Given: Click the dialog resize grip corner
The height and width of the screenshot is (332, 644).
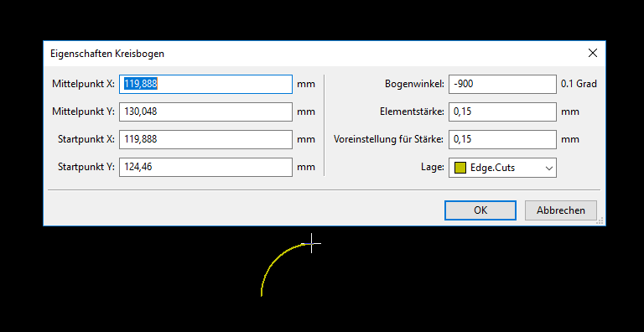Looking at the screenshot, I should point(600,221).
